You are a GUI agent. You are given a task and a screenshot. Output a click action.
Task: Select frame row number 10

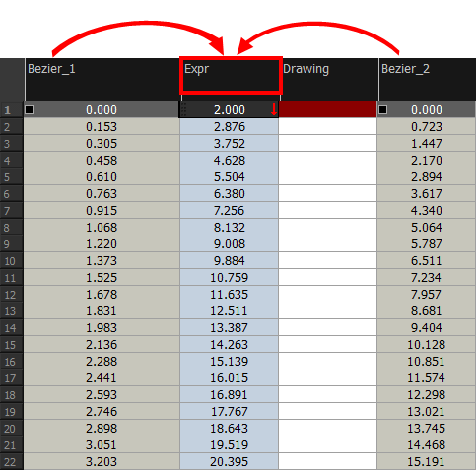[12, 261]
